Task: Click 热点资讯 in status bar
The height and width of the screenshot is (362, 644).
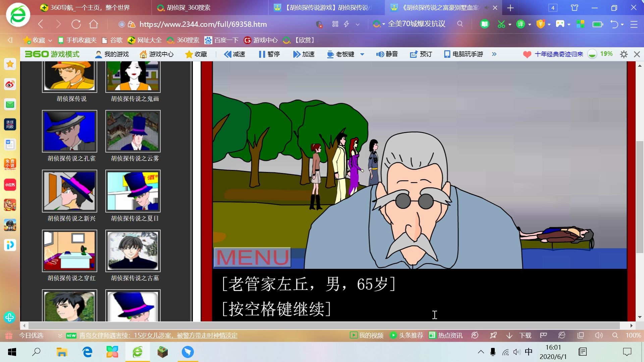Action: pos(446,335)
